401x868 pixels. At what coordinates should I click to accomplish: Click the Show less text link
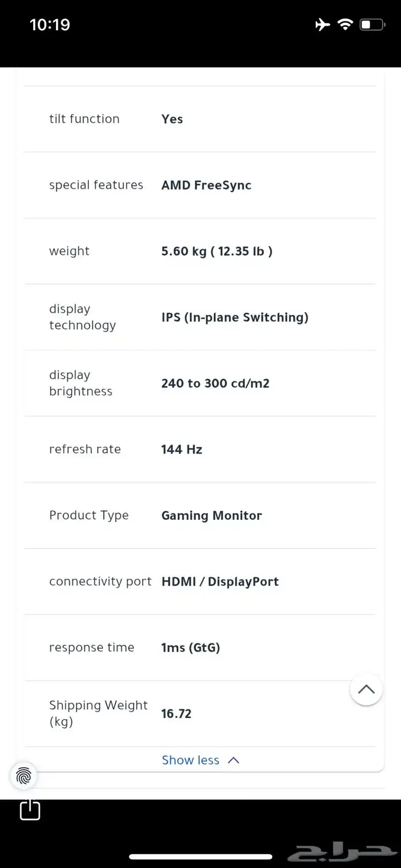[x=190, y=760]
